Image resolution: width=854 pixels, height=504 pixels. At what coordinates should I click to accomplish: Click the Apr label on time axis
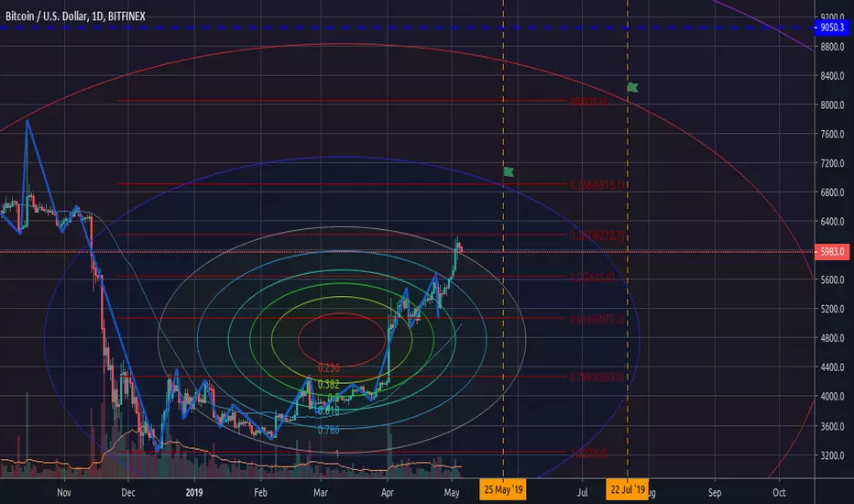[x=387, y=493]
